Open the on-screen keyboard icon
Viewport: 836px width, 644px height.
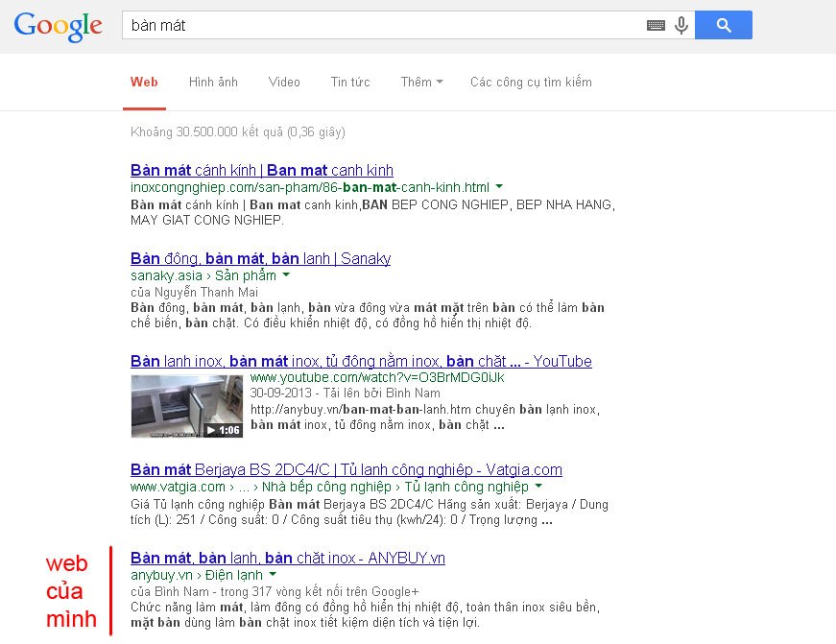tap(656, 25)
